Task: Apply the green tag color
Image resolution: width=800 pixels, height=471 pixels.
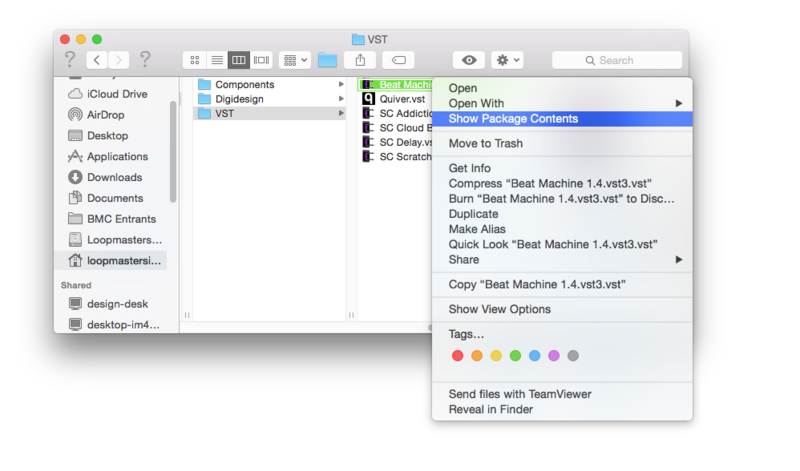Action: pos(515,356)
